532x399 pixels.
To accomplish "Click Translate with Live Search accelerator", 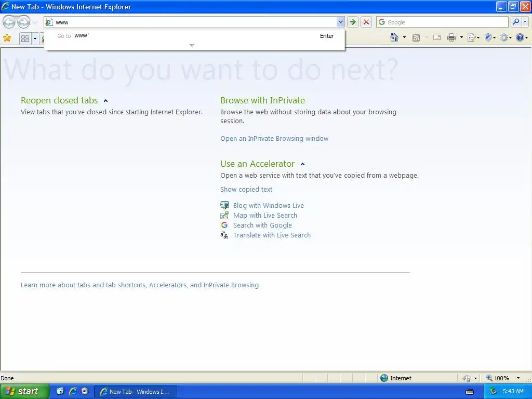I will [272, 235].
